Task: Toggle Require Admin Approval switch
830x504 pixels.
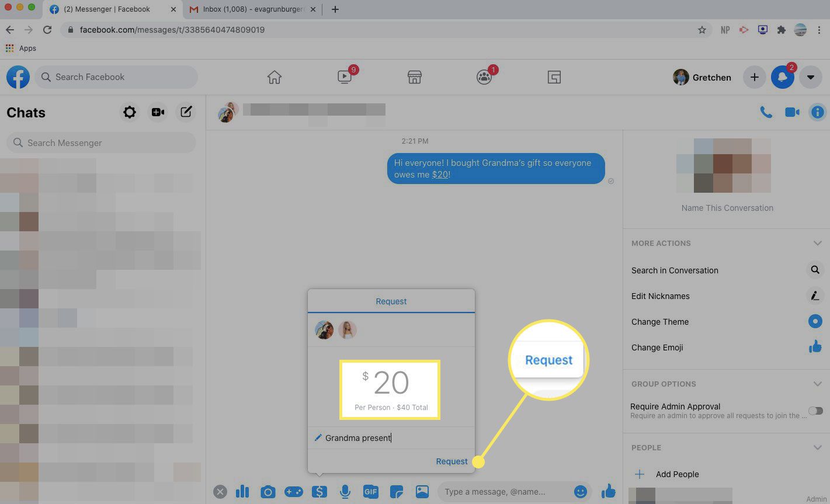Action: coord(815,411)
